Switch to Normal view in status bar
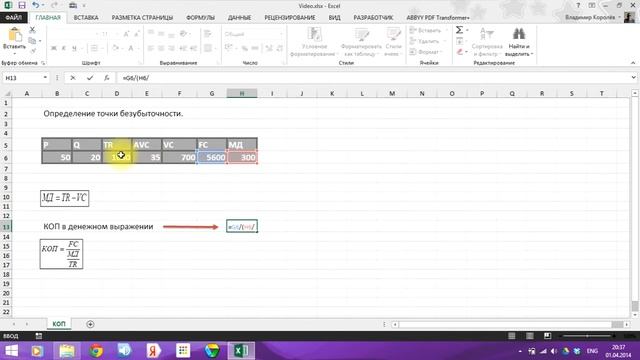Image resolution: width=640 pixels, height=360 pixels. point(511,336)
